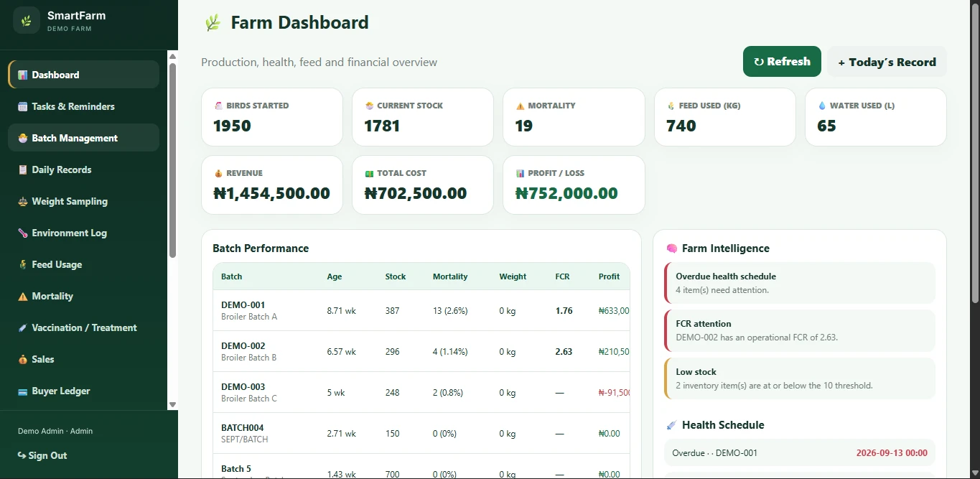Click the Water Used droplet icon
Image resolution: width=980 pixels, height=479 pixels.
click(822, 106)
